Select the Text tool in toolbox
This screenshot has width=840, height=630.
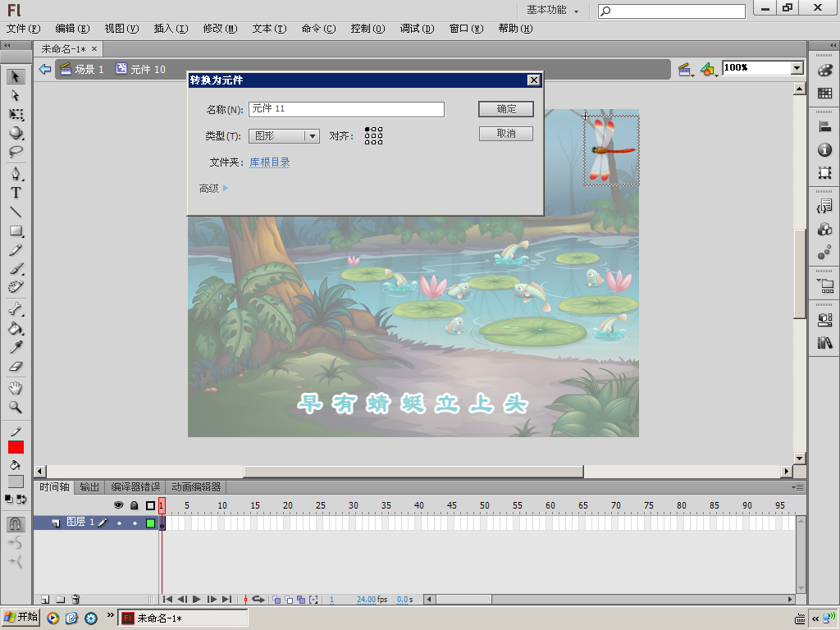[x=16, y=193]
